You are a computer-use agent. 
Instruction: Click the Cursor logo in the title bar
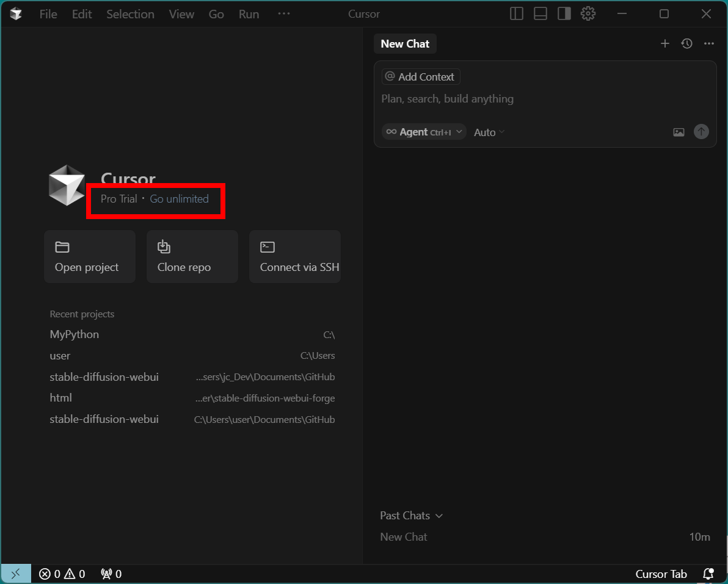(x=16, y=14)
